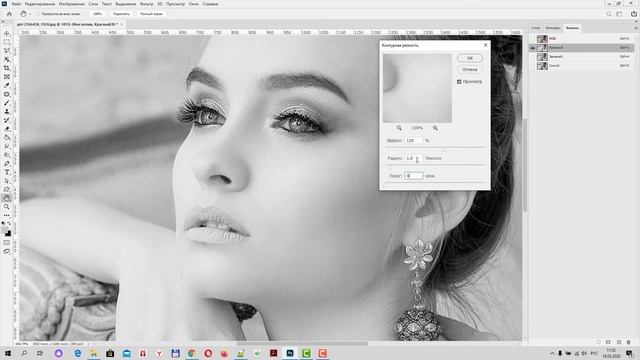This screenshot has width=640, height=360.
Task: Set foreground color swatch
Action: tap(5, 230)
